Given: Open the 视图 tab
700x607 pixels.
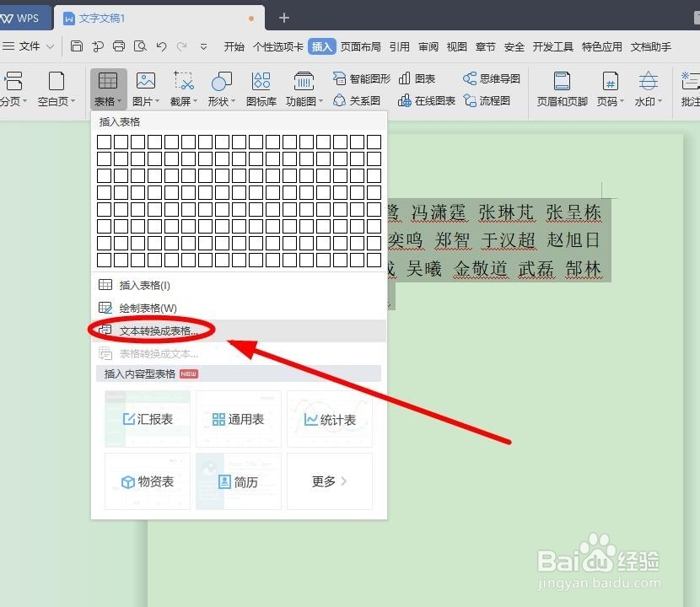Looking at the screenshot, I should click(x=457, y=46).
